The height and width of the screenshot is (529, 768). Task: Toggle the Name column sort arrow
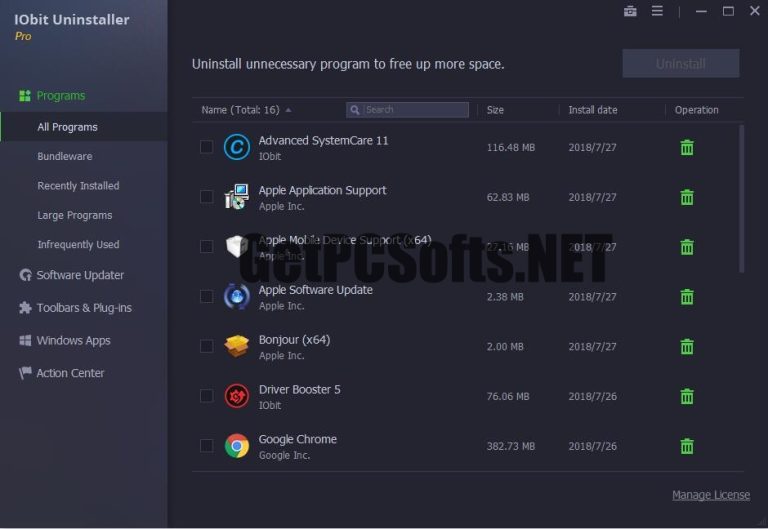pyautogui.click(x=288, y=110)
